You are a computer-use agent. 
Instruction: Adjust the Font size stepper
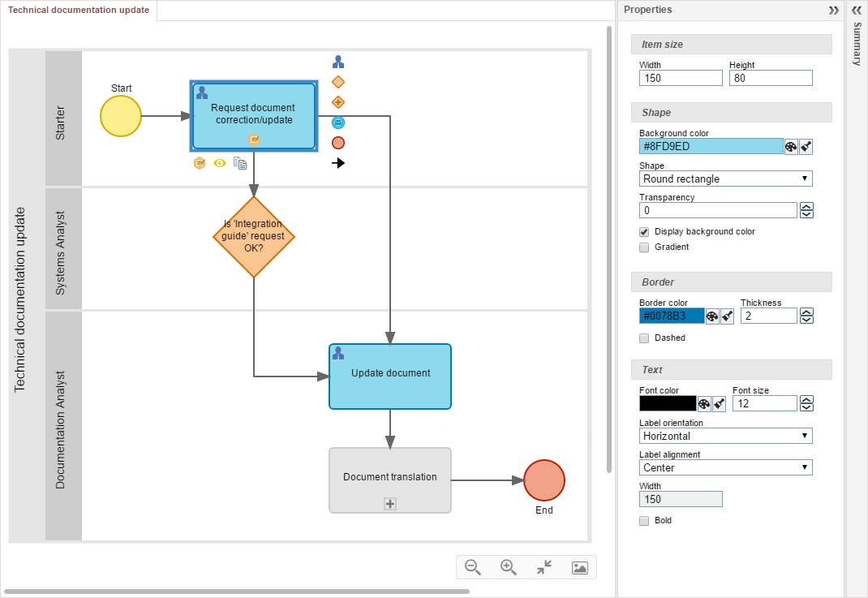point(806,403)
